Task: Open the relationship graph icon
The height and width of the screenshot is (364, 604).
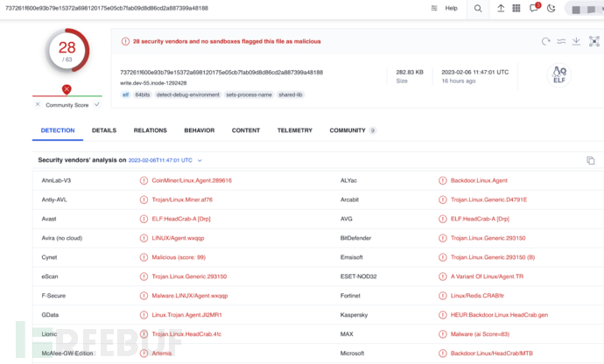Action: pos(593,41)
